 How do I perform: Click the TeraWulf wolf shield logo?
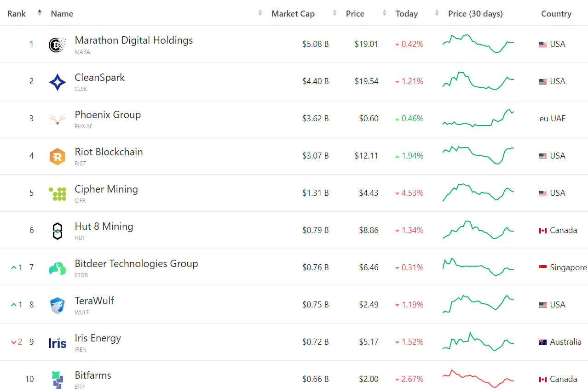[58, 306]
